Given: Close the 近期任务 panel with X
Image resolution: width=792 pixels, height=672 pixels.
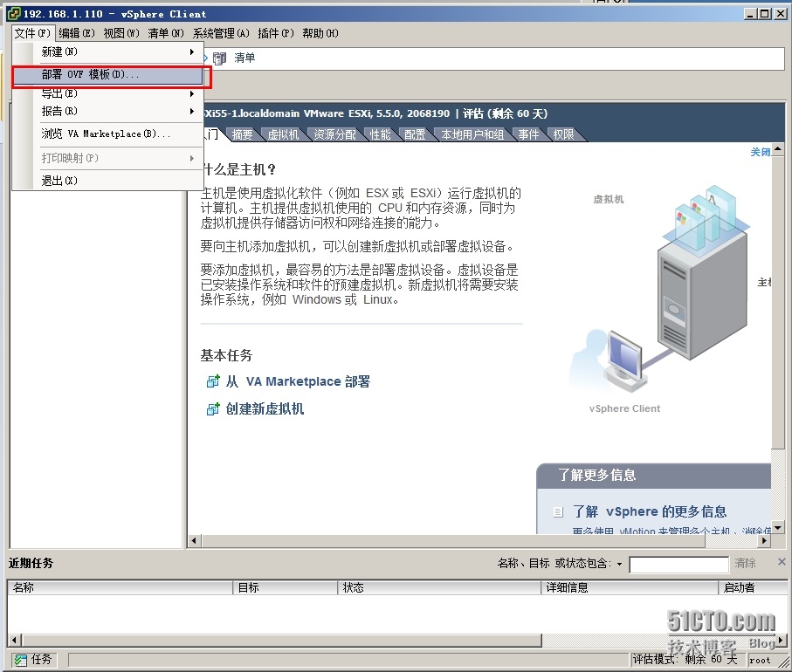Looking at the screenshot, I should point(782,562).
